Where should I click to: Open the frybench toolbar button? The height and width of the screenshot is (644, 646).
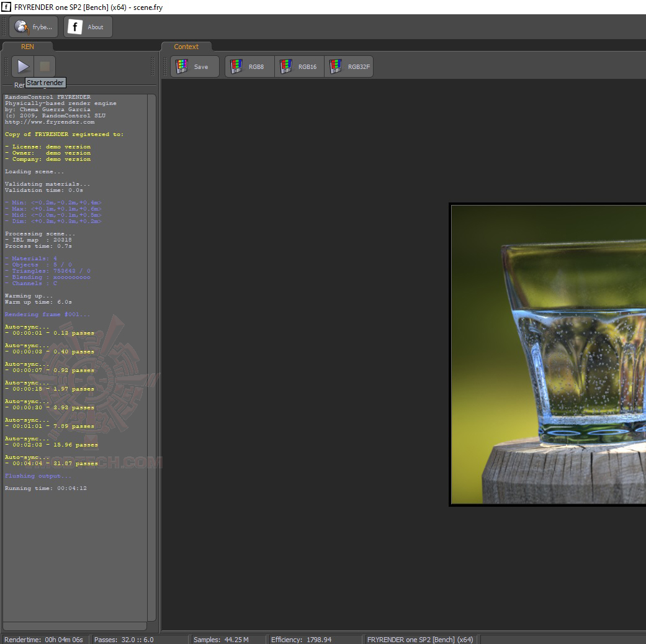(x=34, y=27)
